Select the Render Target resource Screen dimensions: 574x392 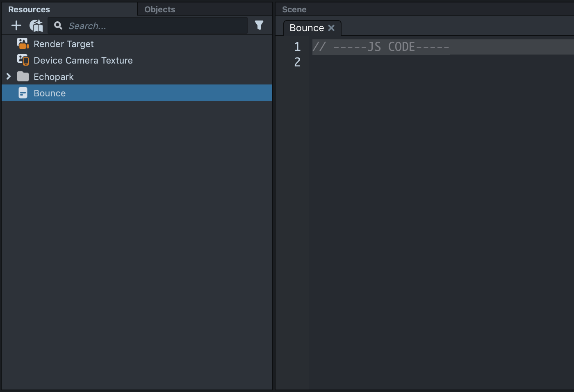coord(64,44)
